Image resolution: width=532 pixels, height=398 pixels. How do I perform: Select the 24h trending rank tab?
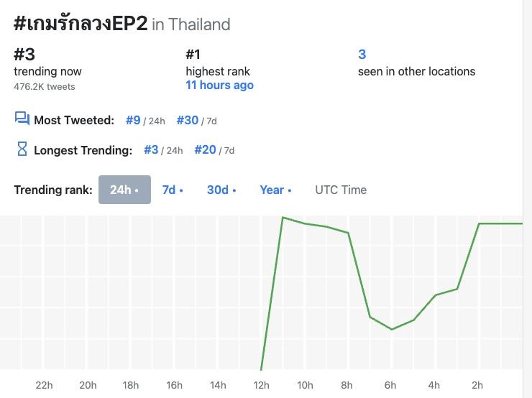tap(124, 190)
